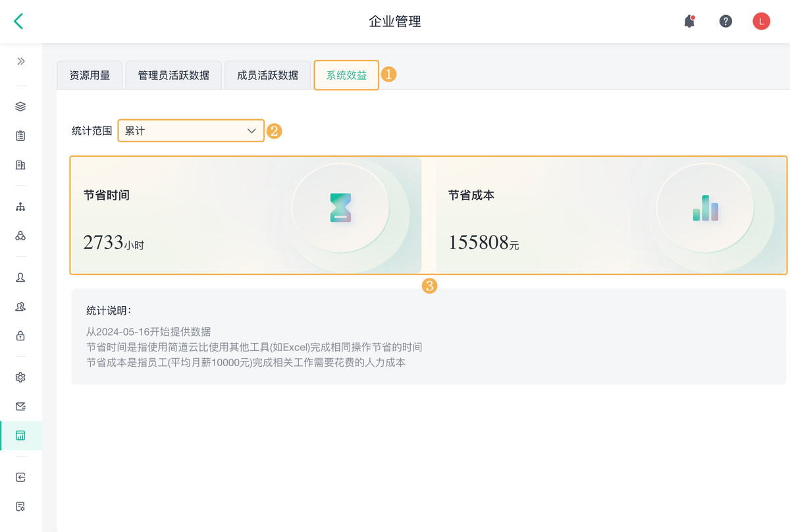Click the green back arrow
The image size is (790, 532).
coord(18,21)
